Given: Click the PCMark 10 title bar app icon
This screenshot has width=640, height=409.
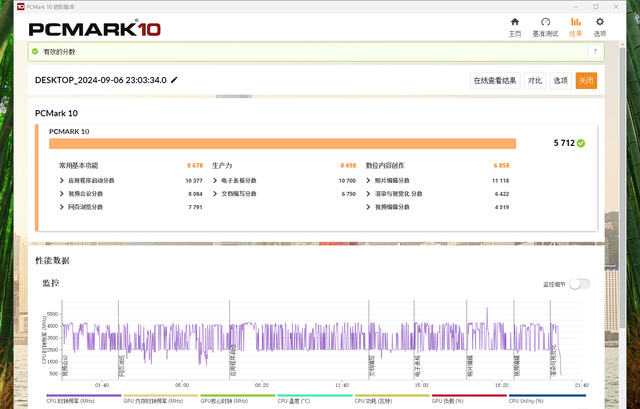Looking at the screenshot, I should pos(21,7).
